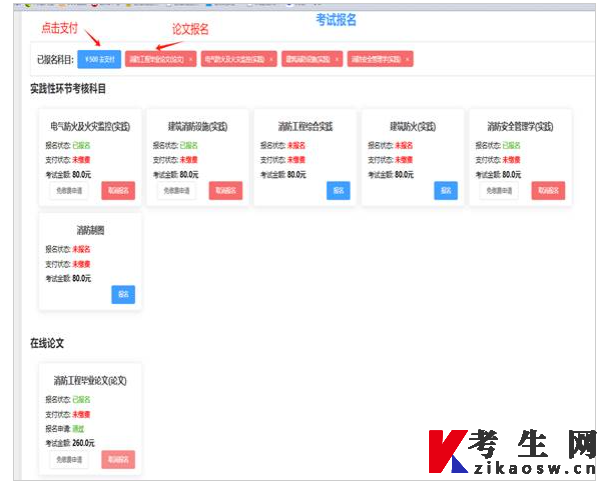This screenshot has height=487, width=611.
Task: Click 取消报名 on the 消防安全管理学(实践) card
Action: coord(548,191)
